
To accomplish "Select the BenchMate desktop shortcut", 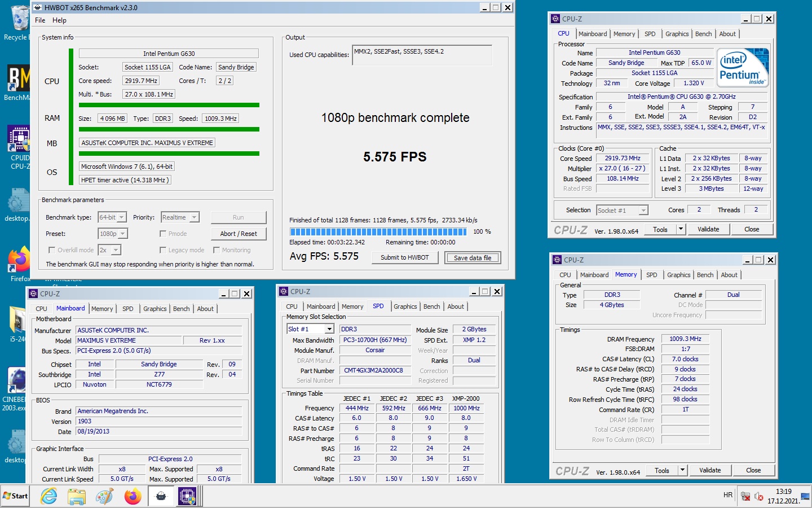I will (18, 82).
